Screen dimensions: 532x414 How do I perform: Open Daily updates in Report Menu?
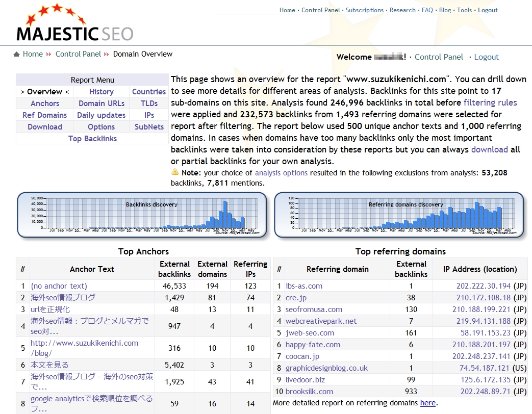coord(101,115)
